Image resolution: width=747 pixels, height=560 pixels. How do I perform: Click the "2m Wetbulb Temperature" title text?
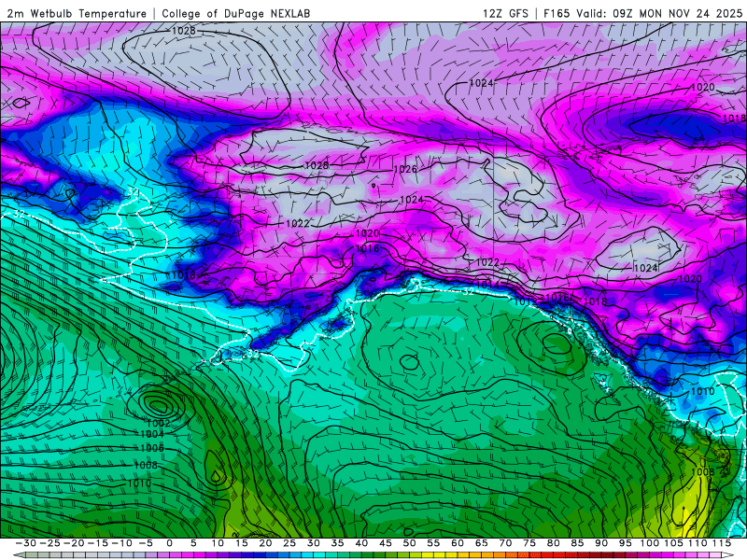click(x=77, y=13)
